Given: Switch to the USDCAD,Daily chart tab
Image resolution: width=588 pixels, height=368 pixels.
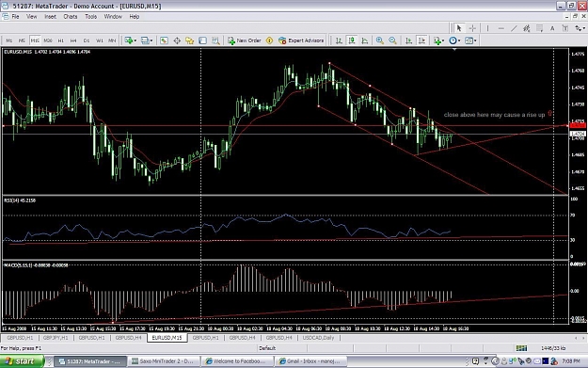Looking at the screenshot, I should pos(318,338).
